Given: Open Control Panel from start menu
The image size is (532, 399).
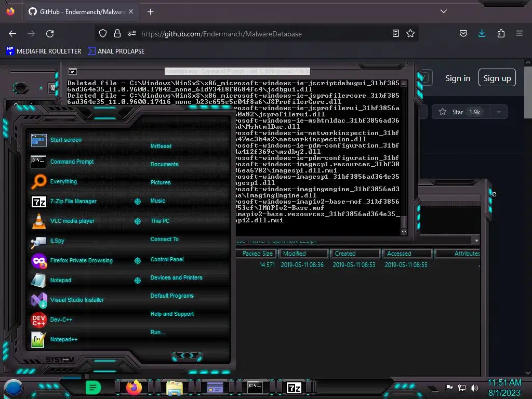Looking at the screenshot, I should coord(167,259).
